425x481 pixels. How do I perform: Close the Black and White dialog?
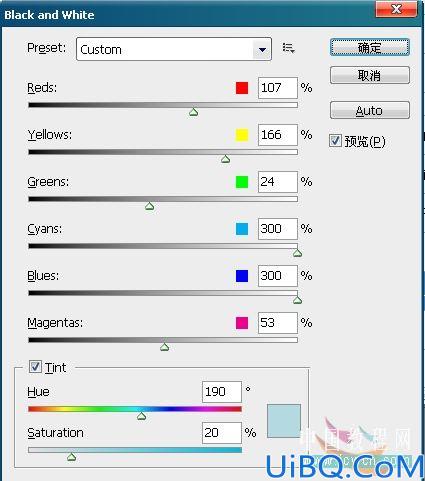396,9
